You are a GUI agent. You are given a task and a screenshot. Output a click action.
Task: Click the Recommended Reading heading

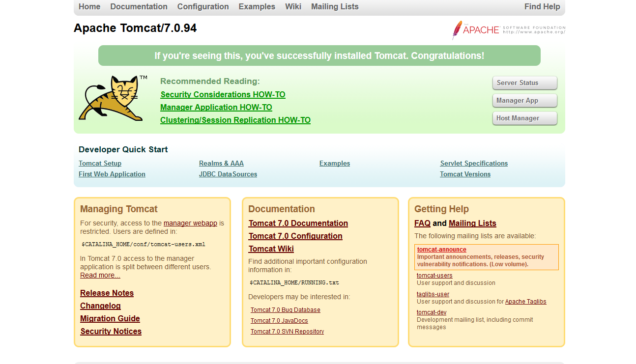(x=210, y=82)
